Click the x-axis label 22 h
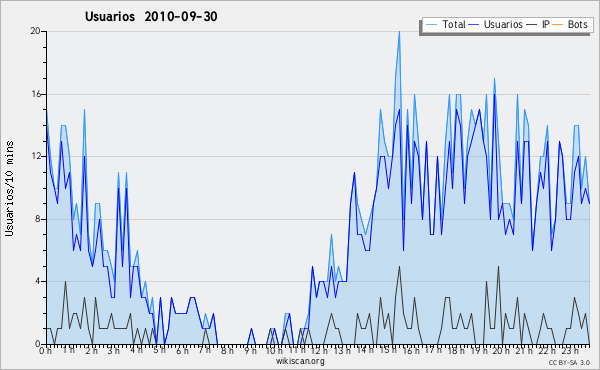 pos(547,350)
